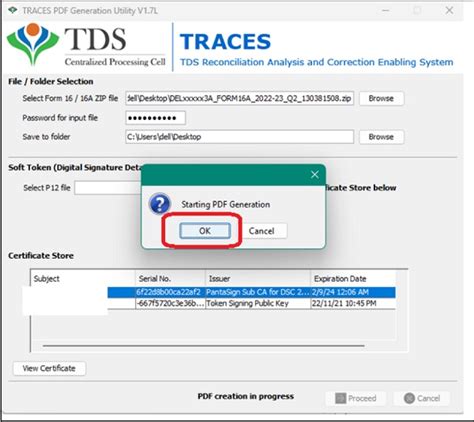Click PantaSign Sub CA issuer cell
Image resolution: width=474 pixels, height=422 pixels.
258,292
